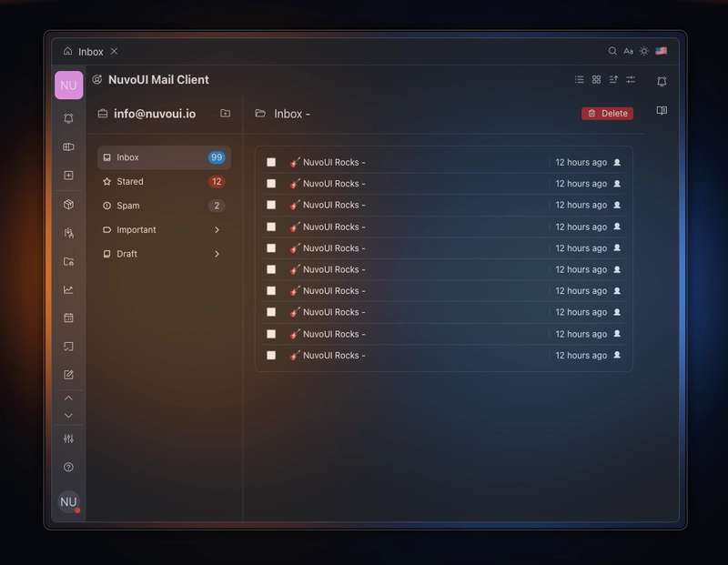The width and height of the screenshot is (728, 565).
Task: Expand the Important folder chevron
Action: tap(217, 230)
